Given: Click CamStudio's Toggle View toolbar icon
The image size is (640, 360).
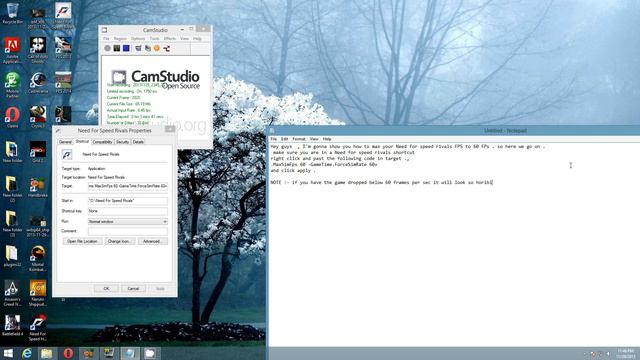Looking at the screenshot, I should [x=138, y=48].
